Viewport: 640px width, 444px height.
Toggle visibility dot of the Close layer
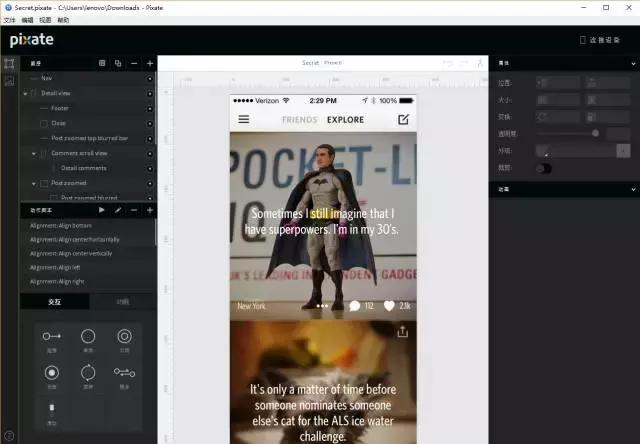click(150, 123)
